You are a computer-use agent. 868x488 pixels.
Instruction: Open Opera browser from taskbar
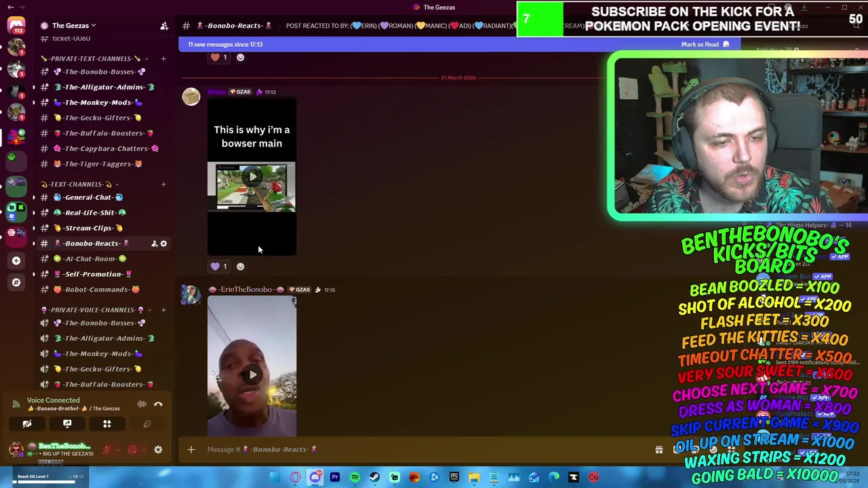tap(295, 477)
